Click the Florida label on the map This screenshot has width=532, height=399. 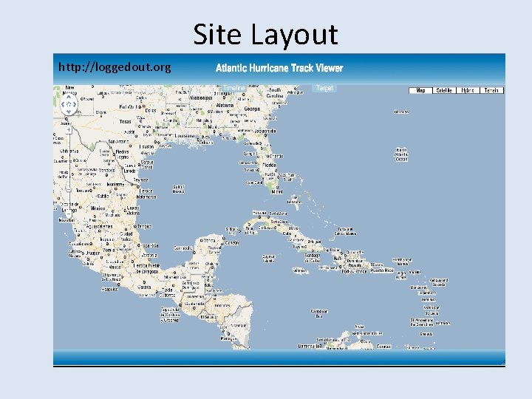click(270, 165)
